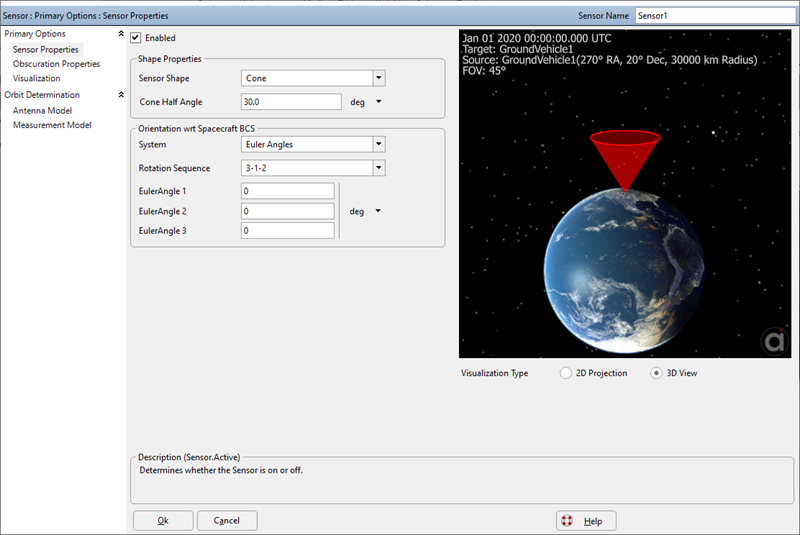The width and height of the screenshot is (800, 535).
Task: Collapse the Orbit Determination section chevron
Action: pos(121,95)
